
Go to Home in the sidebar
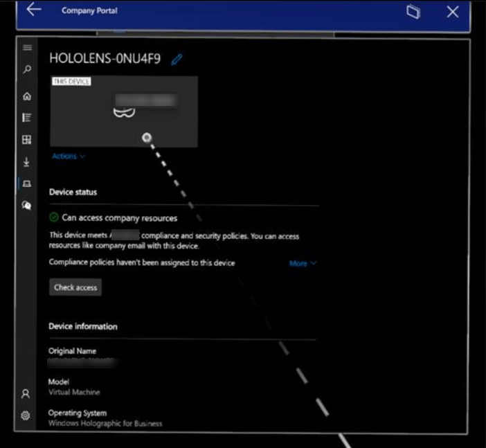(27, 96)
